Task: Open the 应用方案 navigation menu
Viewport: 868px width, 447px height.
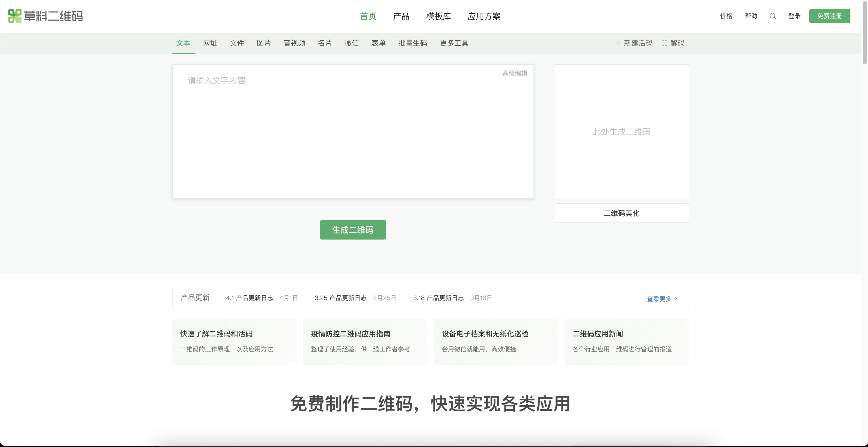Action: pos(484,16)
